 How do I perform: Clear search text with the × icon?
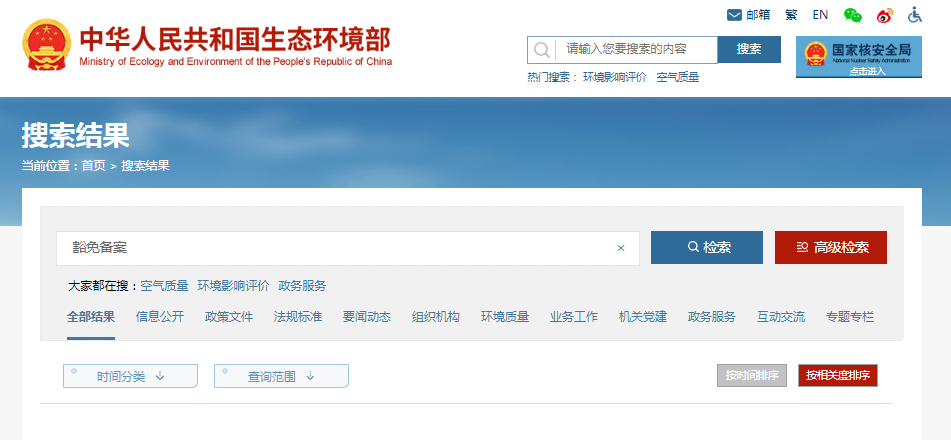click(620, 248)
